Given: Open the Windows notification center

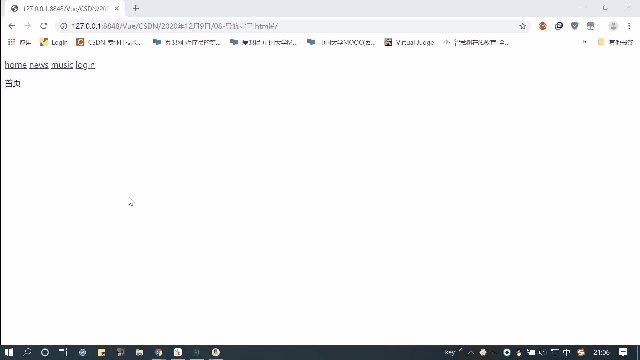Looking at the screenshot, I should coord(623,352).
